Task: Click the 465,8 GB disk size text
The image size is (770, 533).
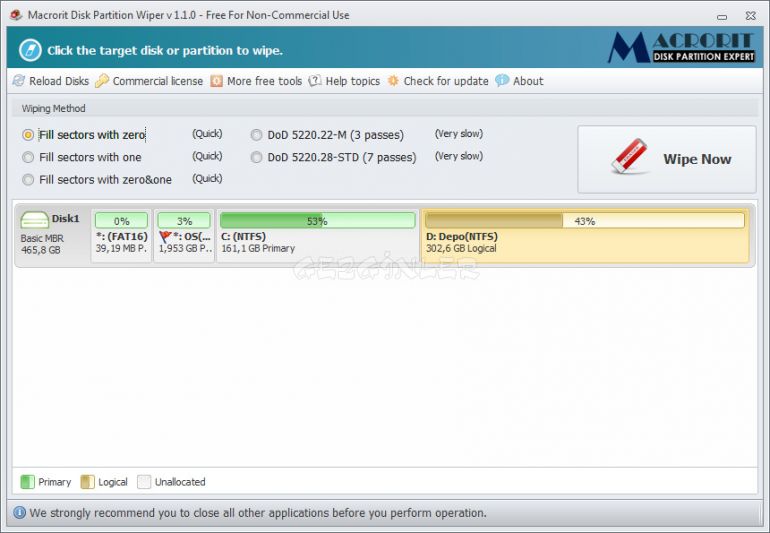Action: [41, 250]
